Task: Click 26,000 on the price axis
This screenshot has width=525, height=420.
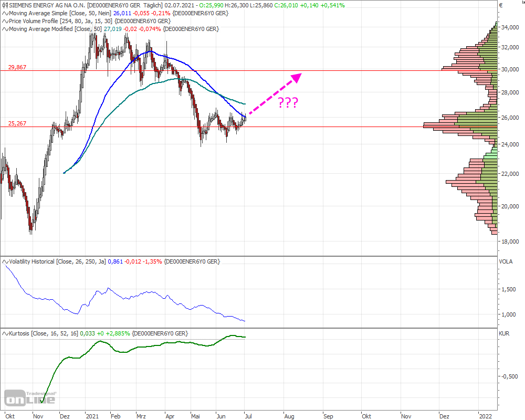Action: point(510,118)
